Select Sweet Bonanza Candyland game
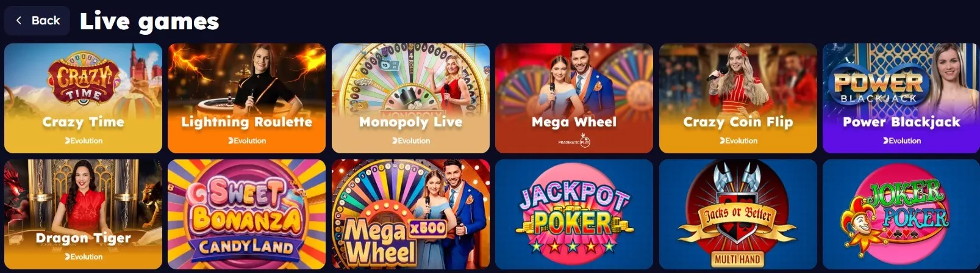The height and width of the screenshot is (273, 980). click(x=246, y=214)
